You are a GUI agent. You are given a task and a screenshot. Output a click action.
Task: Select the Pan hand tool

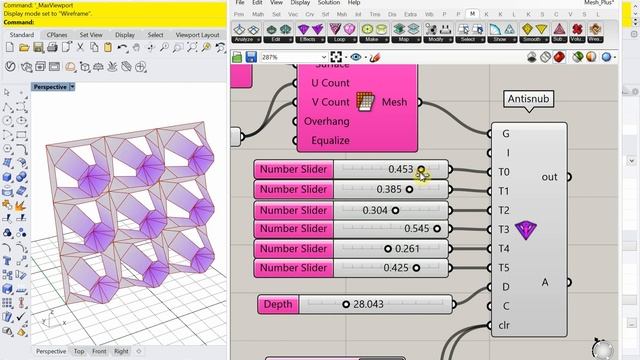coord(136,48)
